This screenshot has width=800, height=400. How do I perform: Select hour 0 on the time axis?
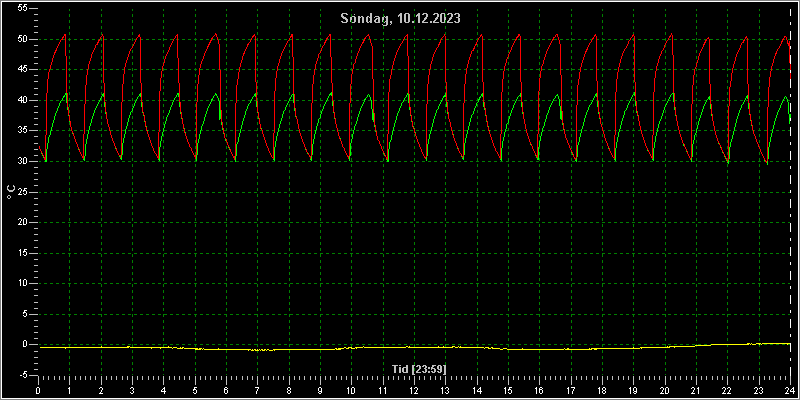38,391
